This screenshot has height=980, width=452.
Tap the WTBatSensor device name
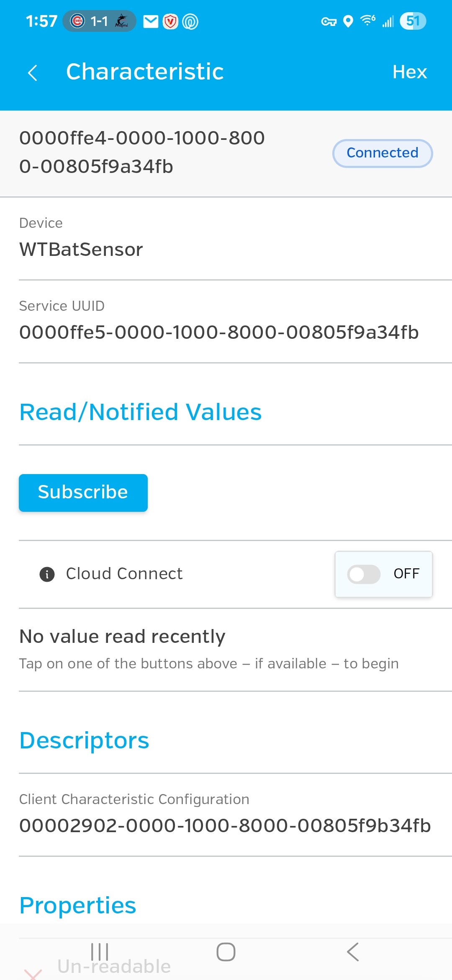point(81,250)
